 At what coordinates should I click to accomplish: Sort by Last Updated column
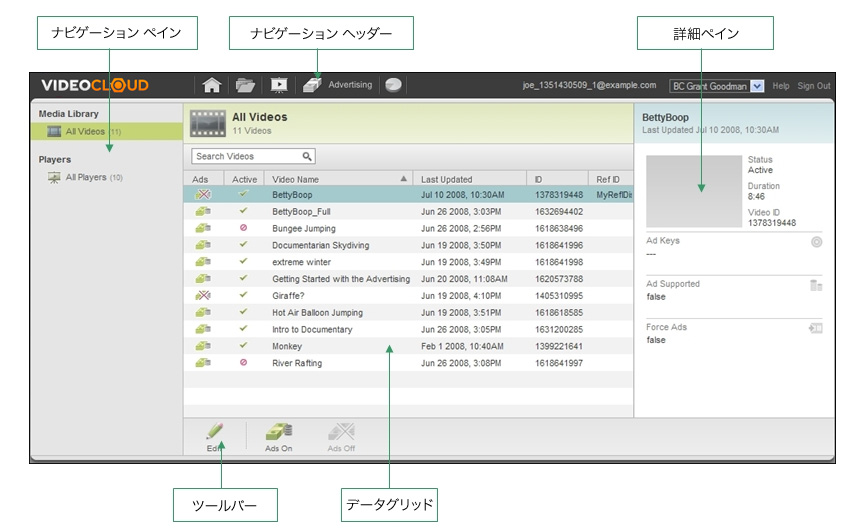tap(470, 179)
